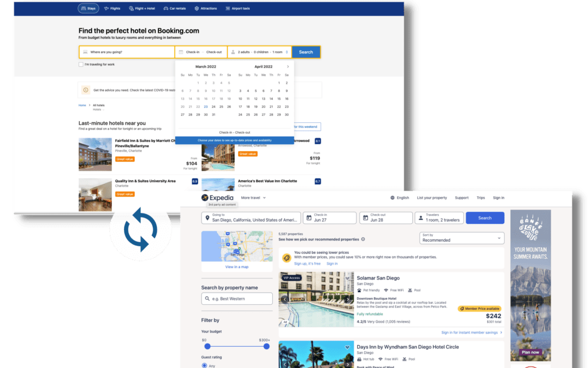Viewport: 588px width, 368px height.
Task: Show next photo of Solamar San Diego
Action: coord(347,300)
